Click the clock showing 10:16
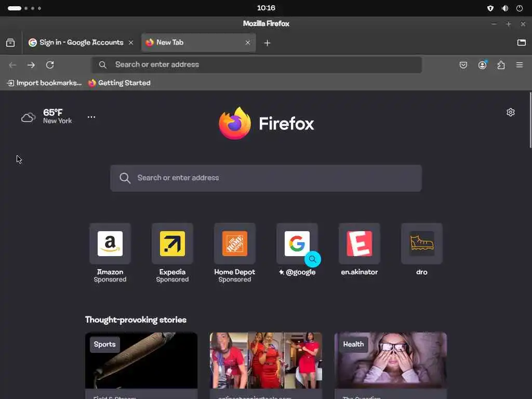 pyautogui.click(x=266, y=8)
